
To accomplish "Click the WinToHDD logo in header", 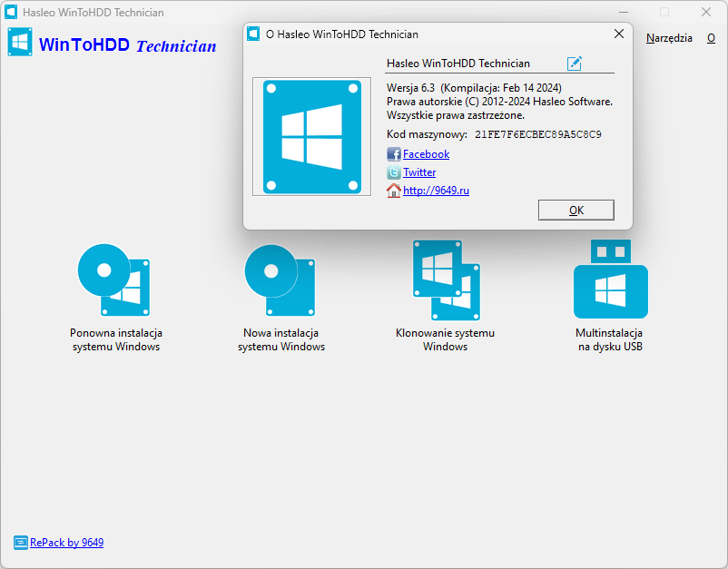I will (20, 42).
